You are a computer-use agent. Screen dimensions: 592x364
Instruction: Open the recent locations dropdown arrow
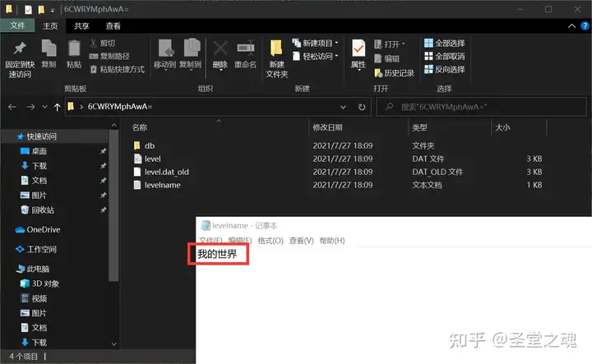pos(44,107)
